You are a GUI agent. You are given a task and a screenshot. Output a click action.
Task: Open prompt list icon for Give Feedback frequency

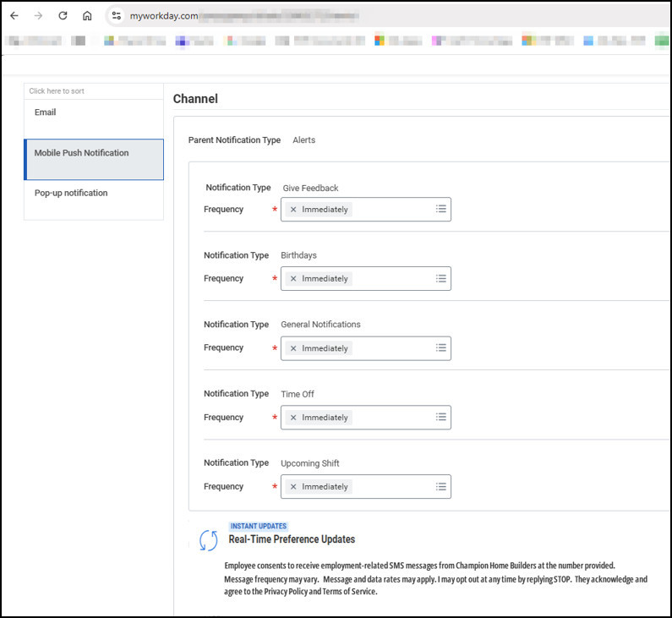click(x=441, y=209)
